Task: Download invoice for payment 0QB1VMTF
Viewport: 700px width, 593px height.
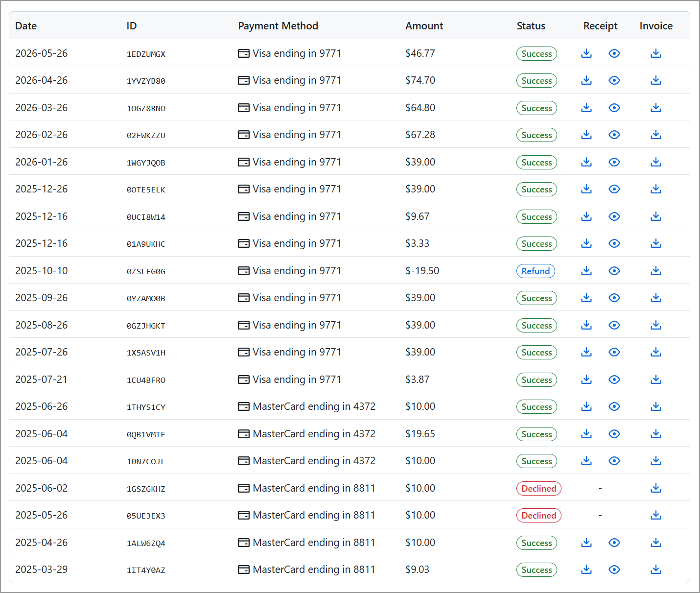Action: click(x=656, y=434)
